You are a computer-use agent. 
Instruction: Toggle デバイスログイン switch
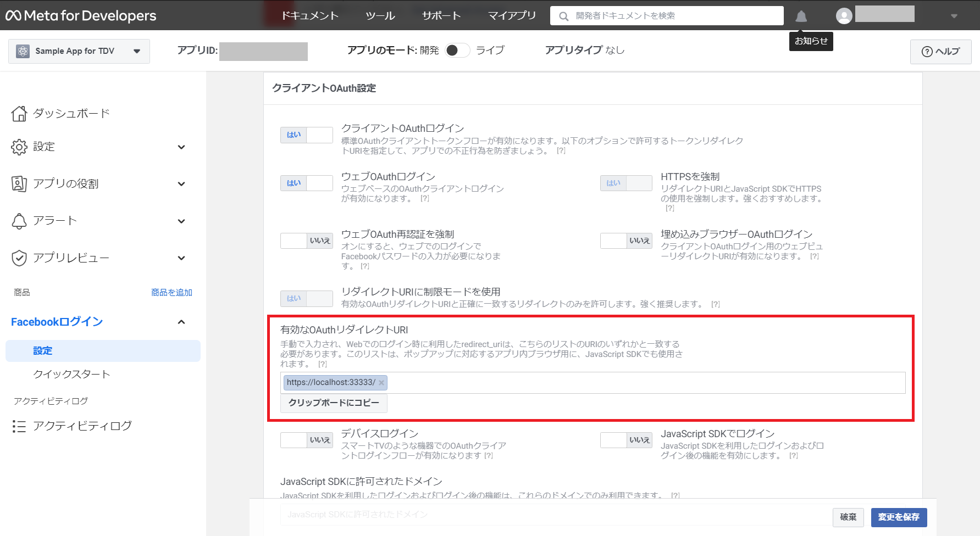307,440
